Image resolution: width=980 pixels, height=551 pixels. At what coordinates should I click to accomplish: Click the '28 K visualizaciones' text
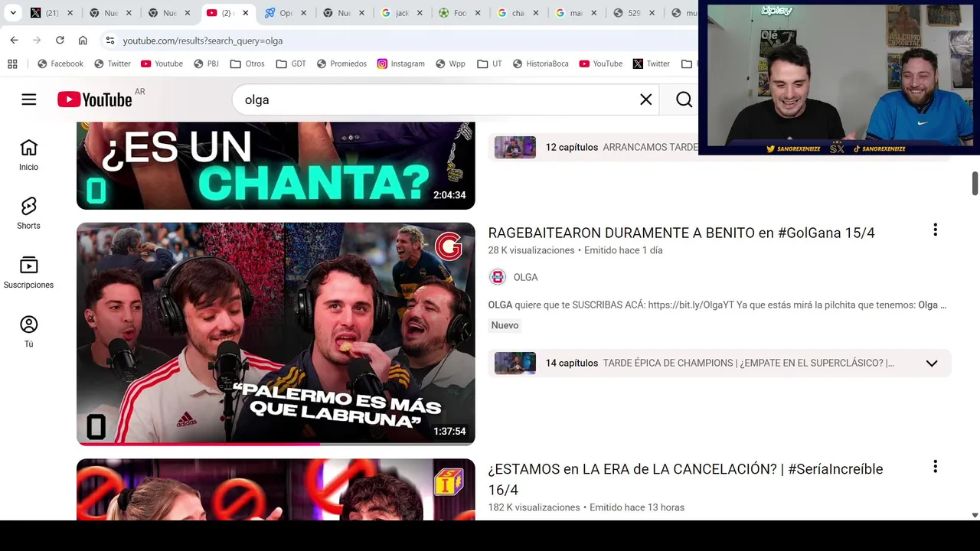(x=531, y=250)
